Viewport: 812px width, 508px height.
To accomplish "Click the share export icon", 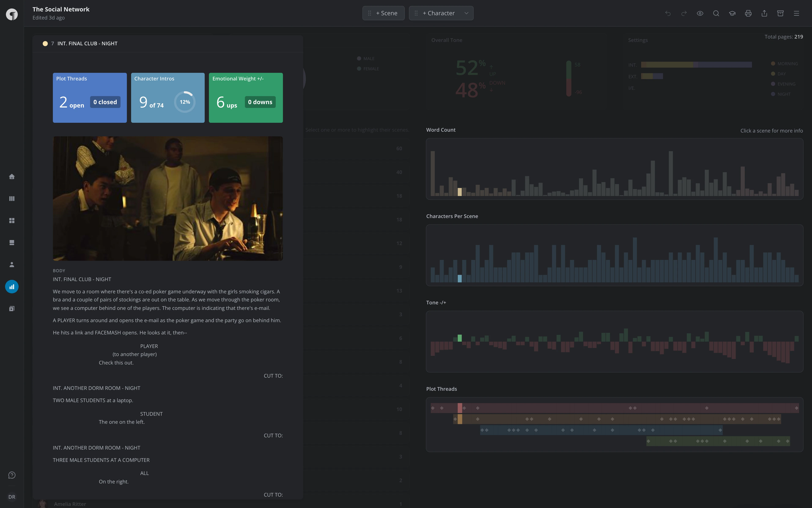I will tap(764, 13).
